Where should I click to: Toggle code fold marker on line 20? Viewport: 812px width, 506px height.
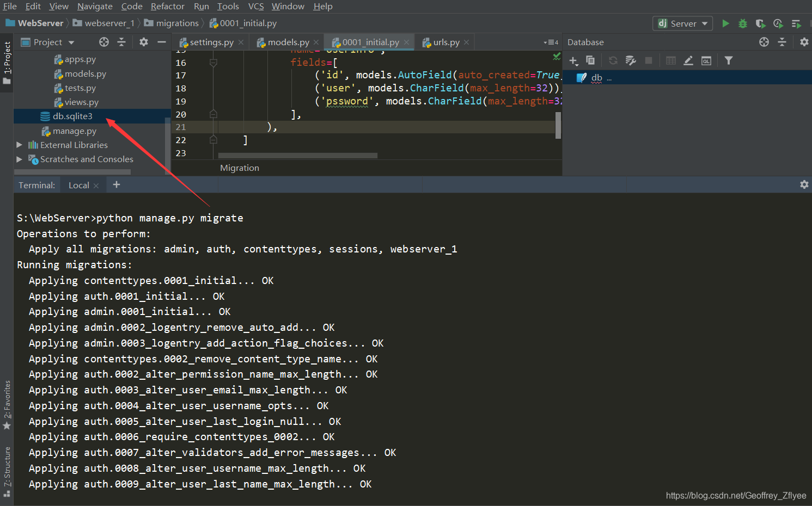tap(213, 114)
